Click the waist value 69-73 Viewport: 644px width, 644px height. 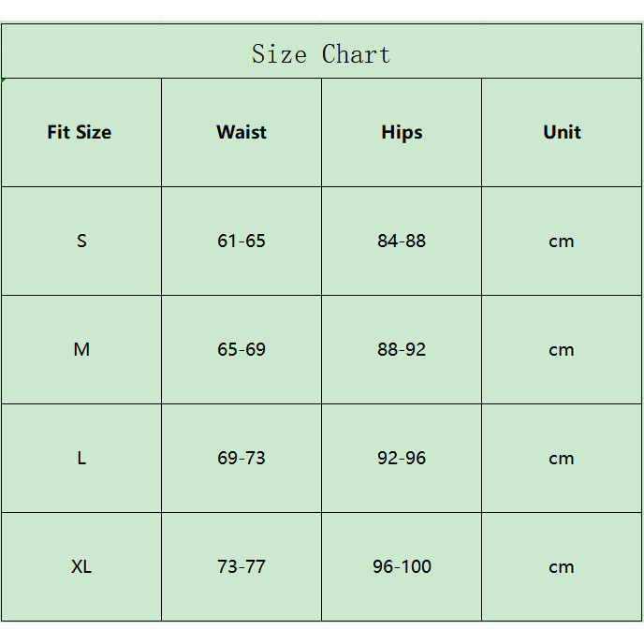[x=241, y=458]
